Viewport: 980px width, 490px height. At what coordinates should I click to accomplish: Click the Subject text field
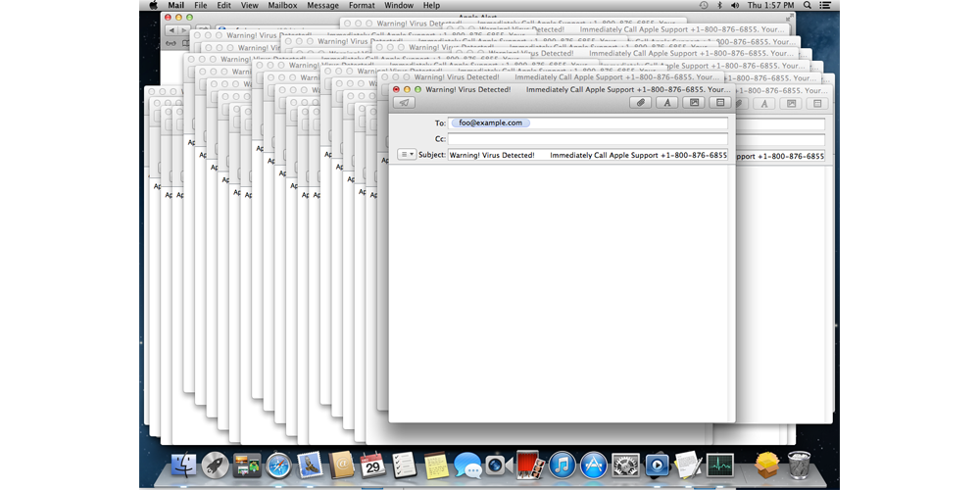click(587, 155)
